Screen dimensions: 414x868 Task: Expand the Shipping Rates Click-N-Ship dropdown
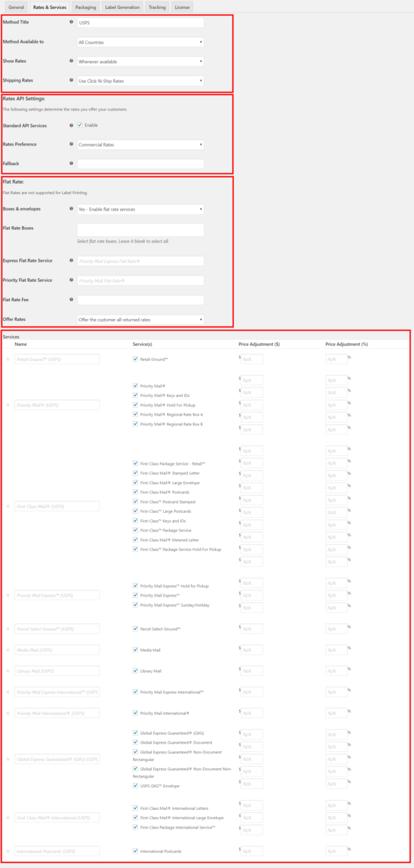(140, 81)
